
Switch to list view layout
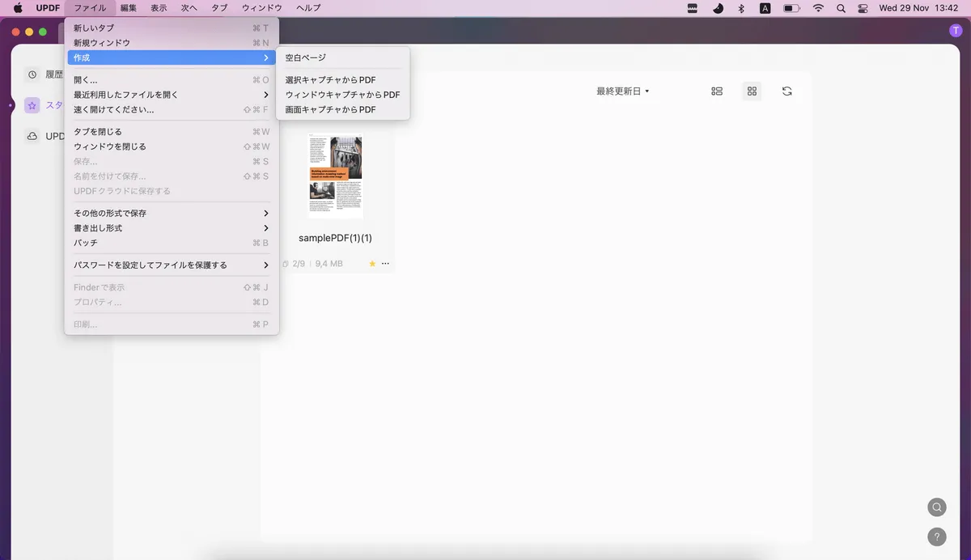point(717,91)
